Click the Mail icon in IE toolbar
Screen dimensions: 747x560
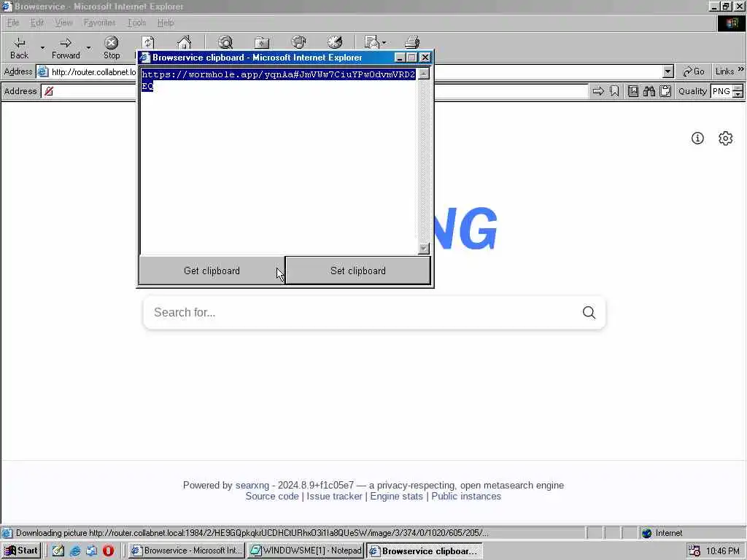tap(371, 42)
